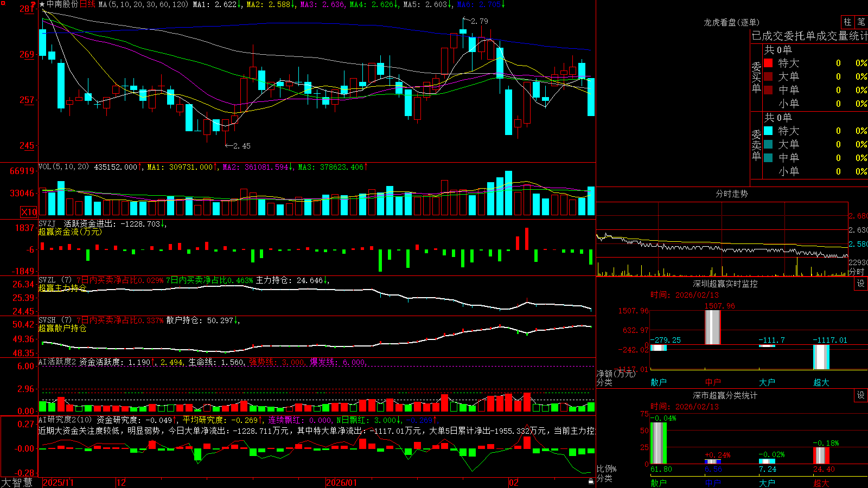Click the 深圳超赢实时监控 panel title
The width and height of the screenshot is (868, 488).
pyautogui.click(x=725, y=284)
